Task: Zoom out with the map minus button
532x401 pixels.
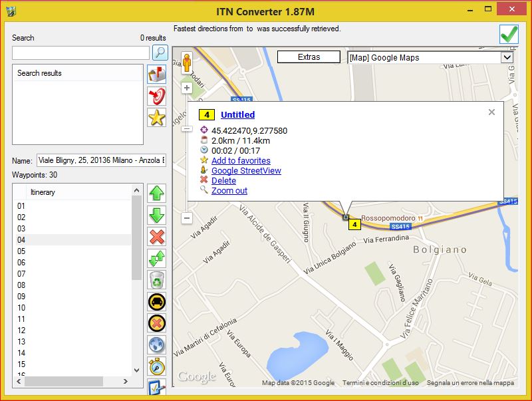Action: point(187,218)
